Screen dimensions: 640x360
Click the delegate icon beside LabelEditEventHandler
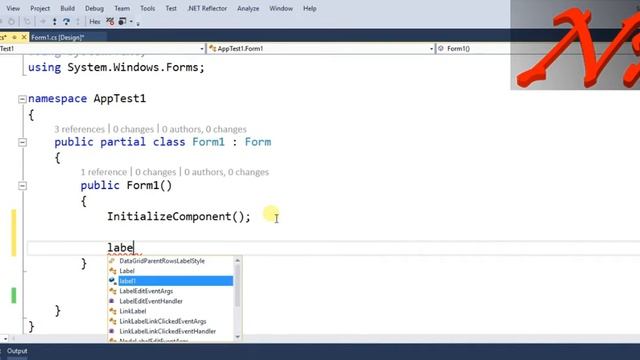coord(112,301)
